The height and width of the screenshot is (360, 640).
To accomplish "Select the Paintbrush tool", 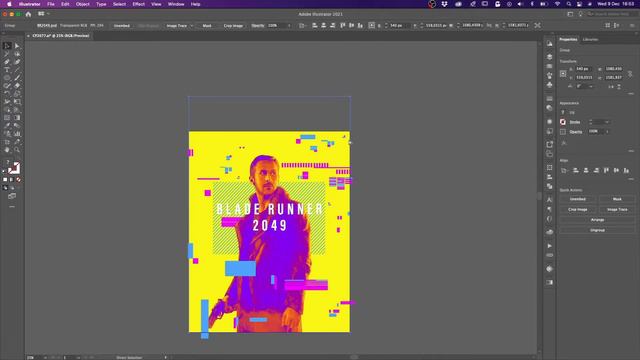I will click(x=17, y=78).
